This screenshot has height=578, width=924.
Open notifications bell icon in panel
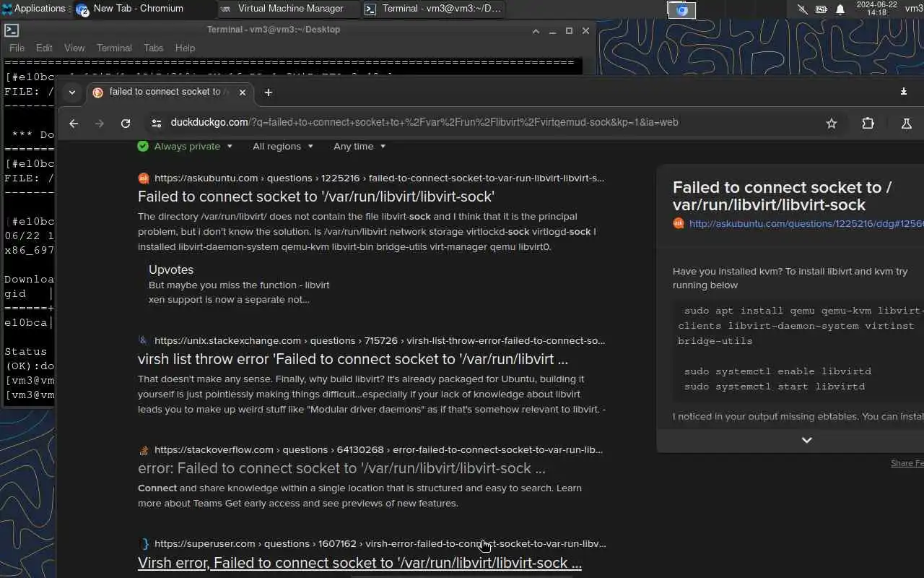point(840,9)
